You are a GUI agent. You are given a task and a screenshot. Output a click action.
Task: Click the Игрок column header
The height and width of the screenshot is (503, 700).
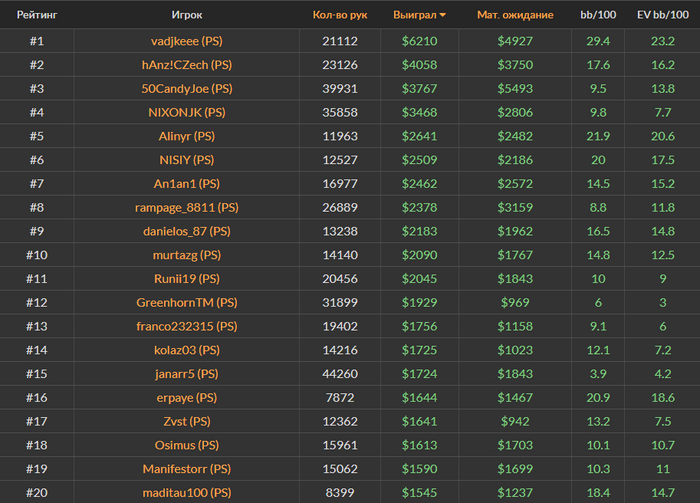point(186,15)
